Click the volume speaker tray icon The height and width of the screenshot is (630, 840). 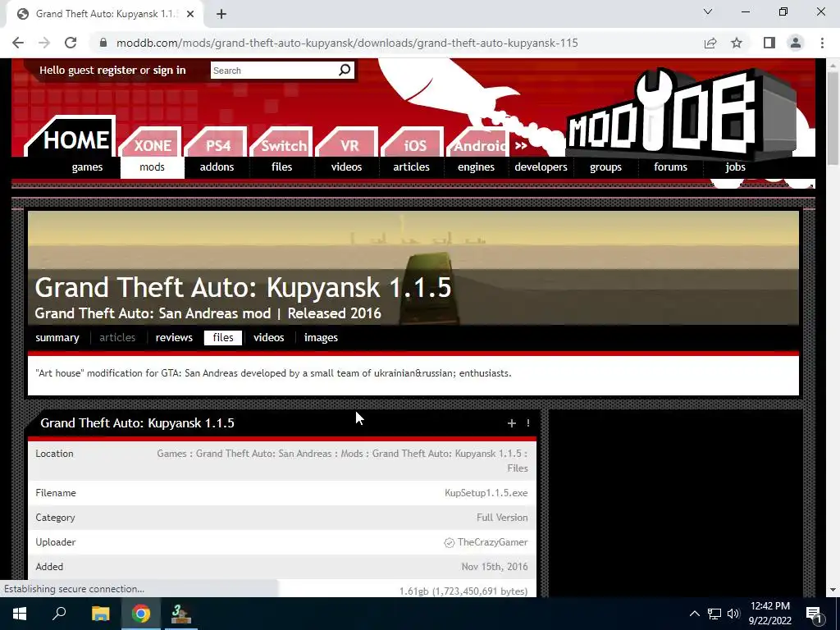pyautogui.click(x=733, y=614)
